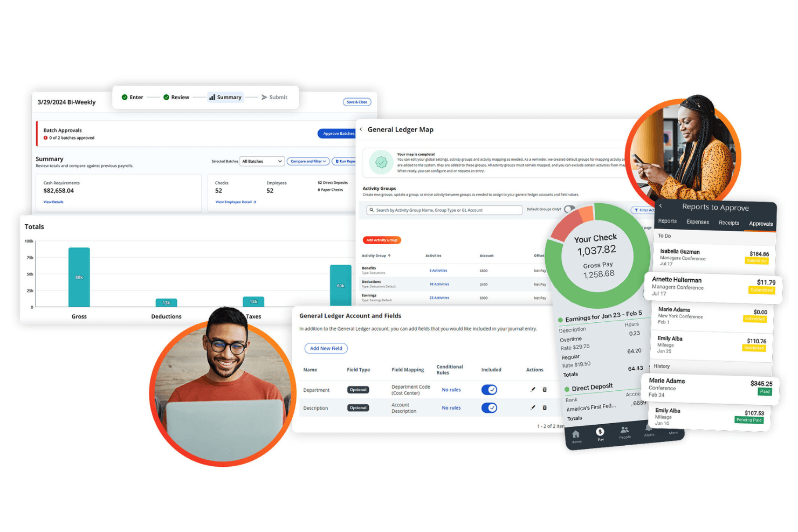This screenshot has height=532, width=798.
Task: Tap the Pay dollar icon in mobile navigation
Action: pyautogui.click(x=600, y=432)
